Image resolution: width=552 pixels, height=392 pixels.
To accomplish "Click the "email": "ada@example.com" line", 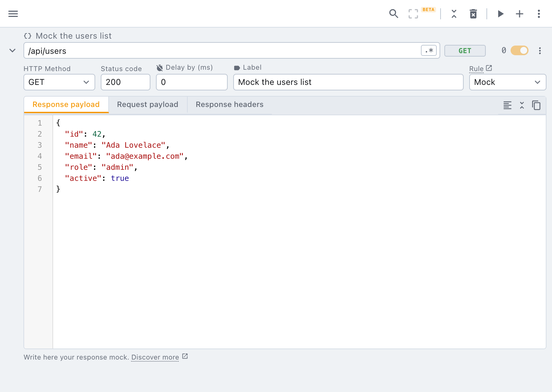I will coord(126,156).
